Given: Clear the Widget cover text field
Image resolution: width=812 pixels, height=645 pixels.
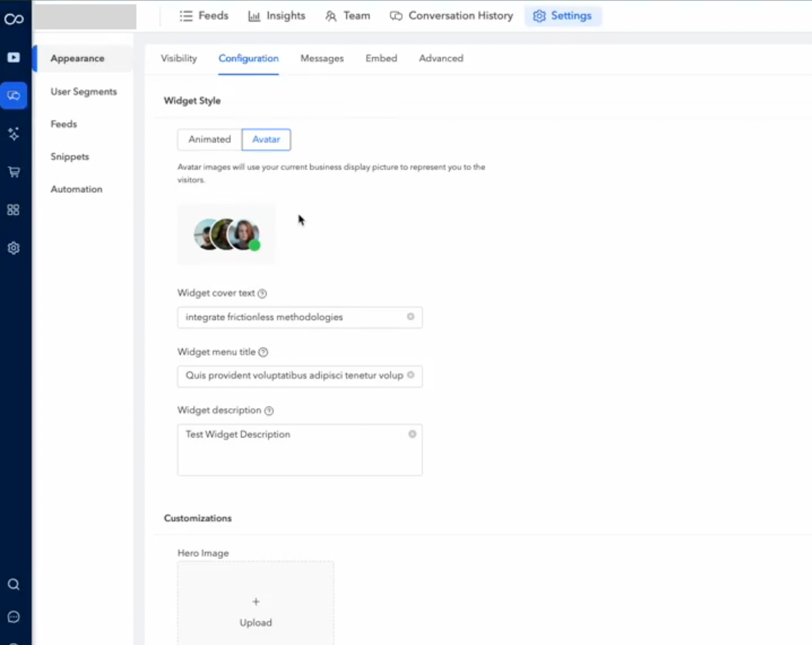Looking at the screenshot, I should tap(411, 316).
